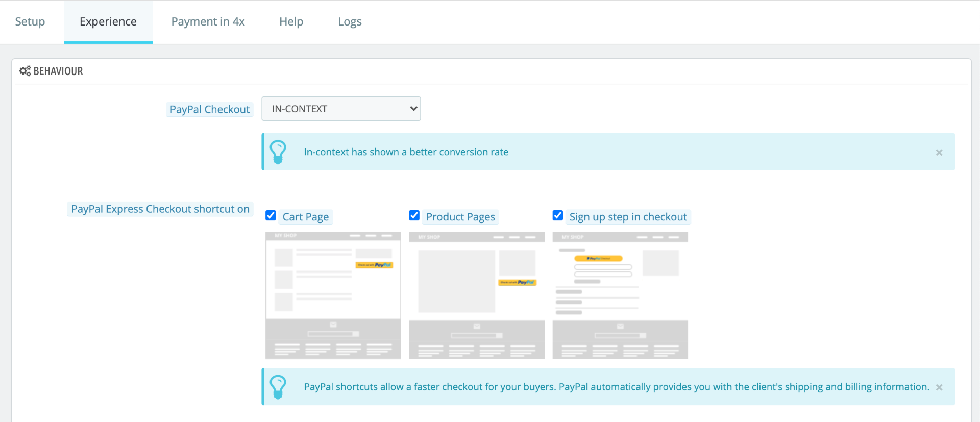This screenshot has height=422, width=980.
Task: Uncheck the Product Pages checkbox
Action: pyautogui.click(x=414, y=216)
